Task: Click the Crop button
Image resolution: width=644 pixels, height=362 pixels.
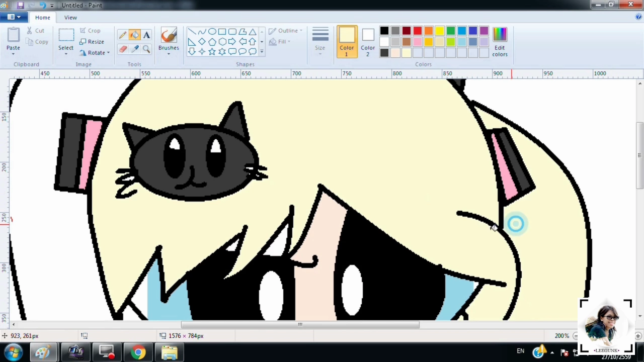Action: pyautogui.click(x=90, y=31)
